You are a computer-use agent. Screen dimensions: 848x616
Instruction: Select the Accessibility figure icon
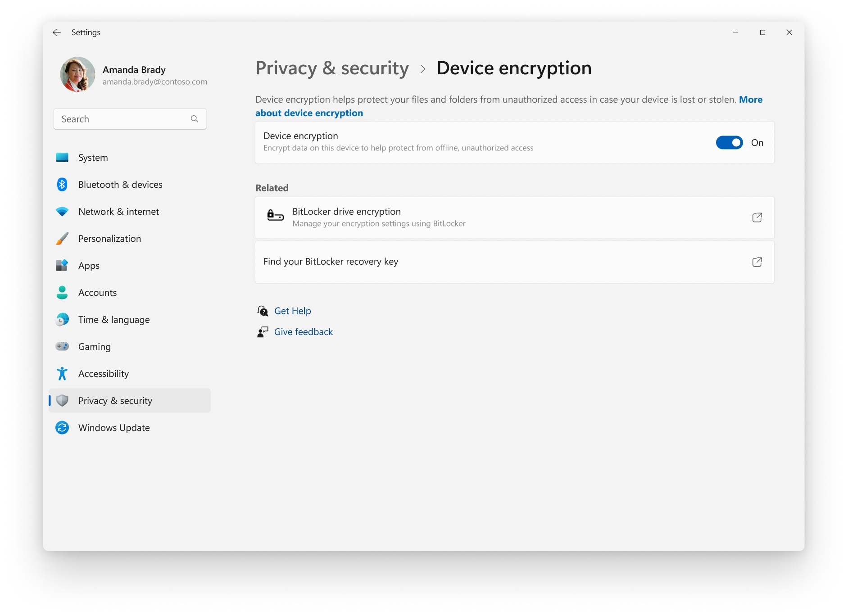[62, 374]
